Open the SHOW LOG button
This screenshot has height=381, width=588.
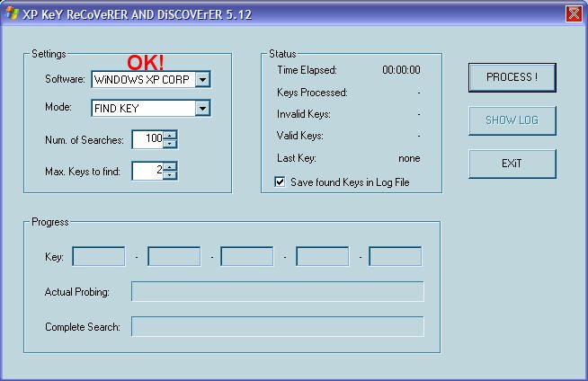[x=512, y=120]
